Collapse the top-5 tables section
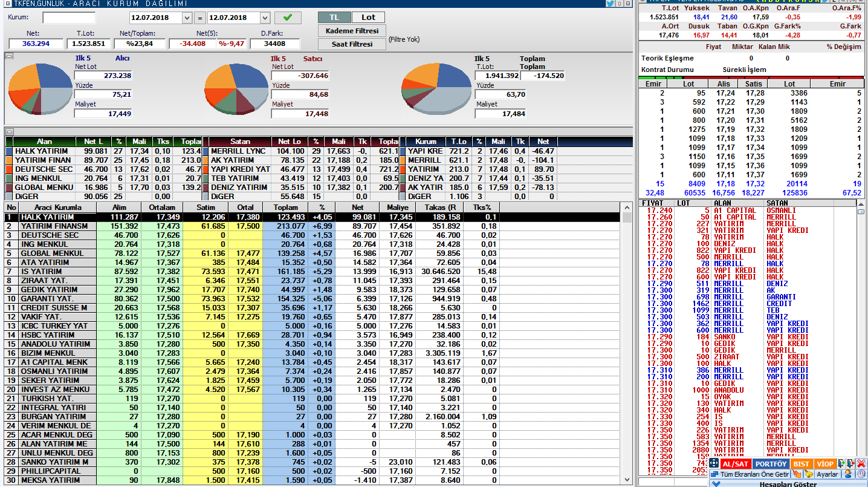The image size is (868, 487). coord(9,131)
